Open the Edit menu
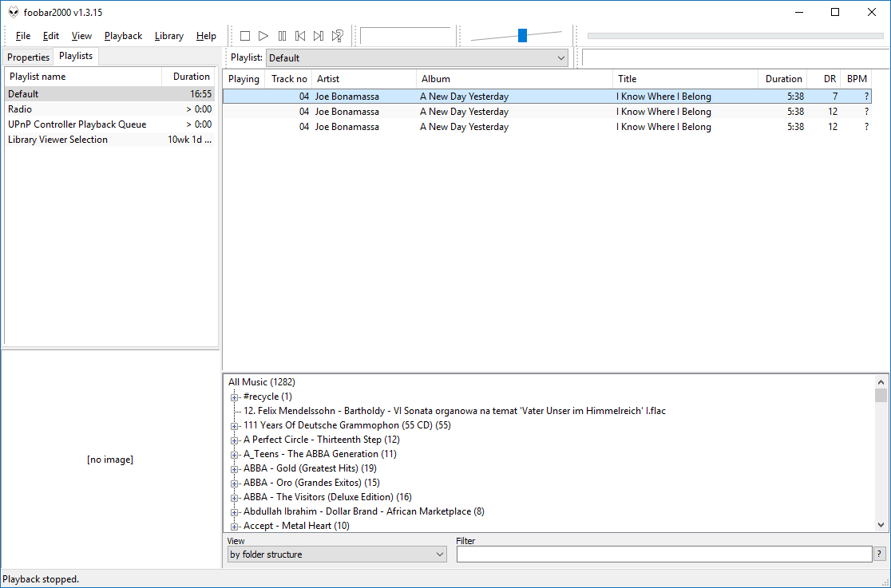 [50, 36]
